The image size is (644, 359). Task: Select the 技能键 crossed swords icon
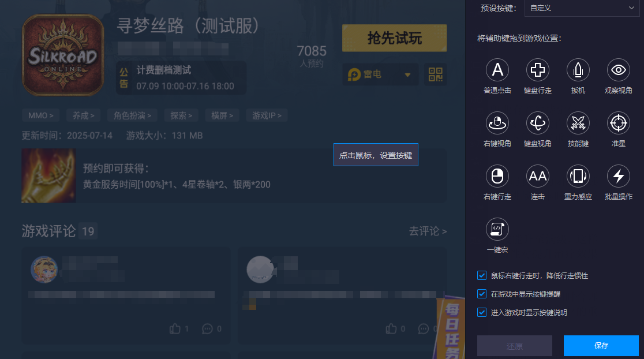(578, 123)
